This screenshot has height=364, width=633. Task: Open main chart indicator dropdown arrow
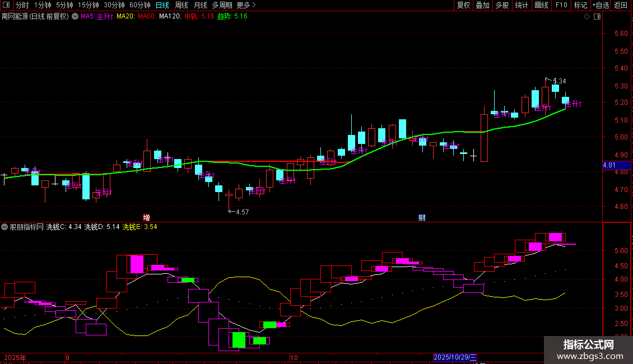point(75,16)
